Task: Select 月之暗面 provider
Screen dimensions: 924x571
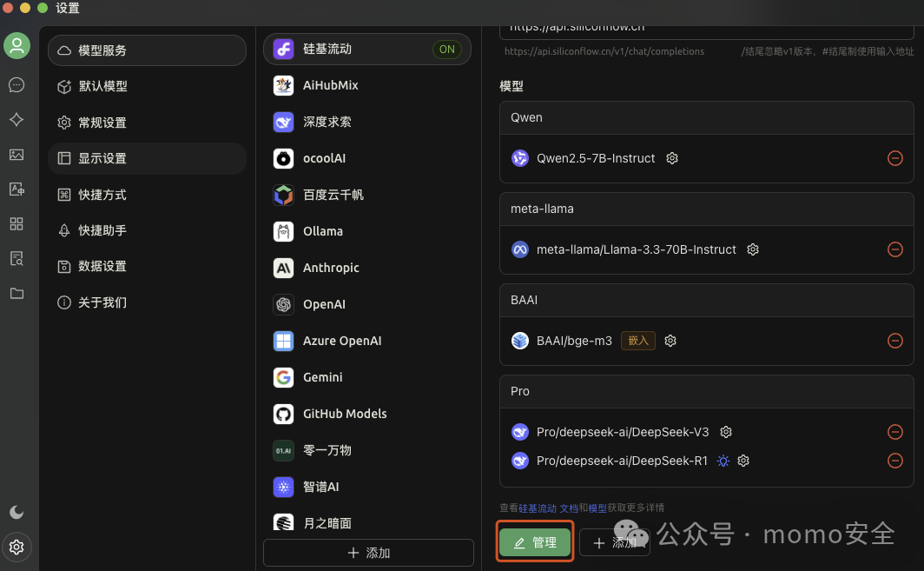Action: (x=366, y=522)
